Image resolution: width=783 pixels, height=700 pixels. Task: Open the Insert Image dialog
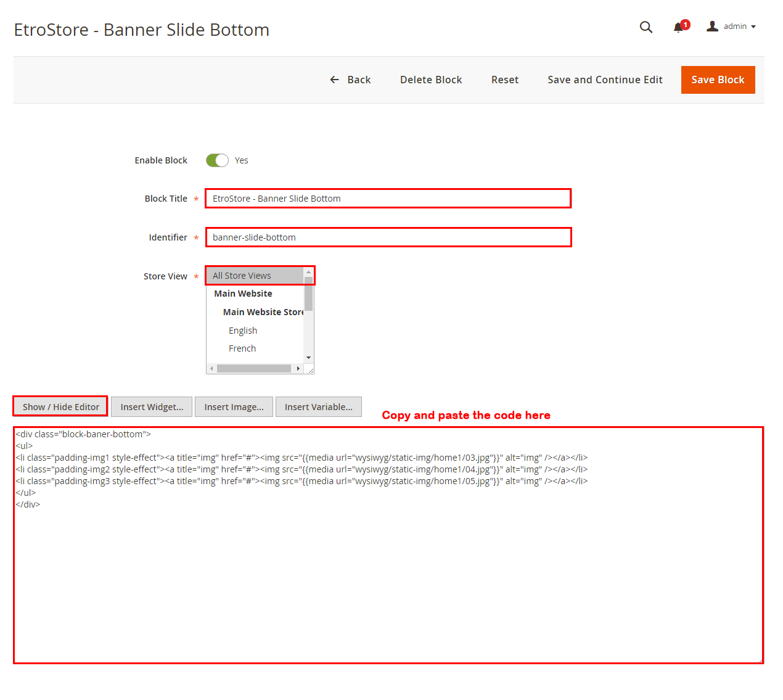coord(234,407)
